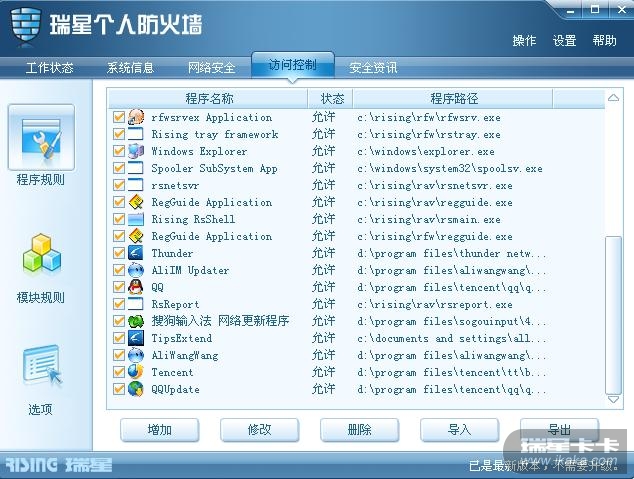Click the 导出 button
This screenshot has height=479, width=634.
[560, 430]
